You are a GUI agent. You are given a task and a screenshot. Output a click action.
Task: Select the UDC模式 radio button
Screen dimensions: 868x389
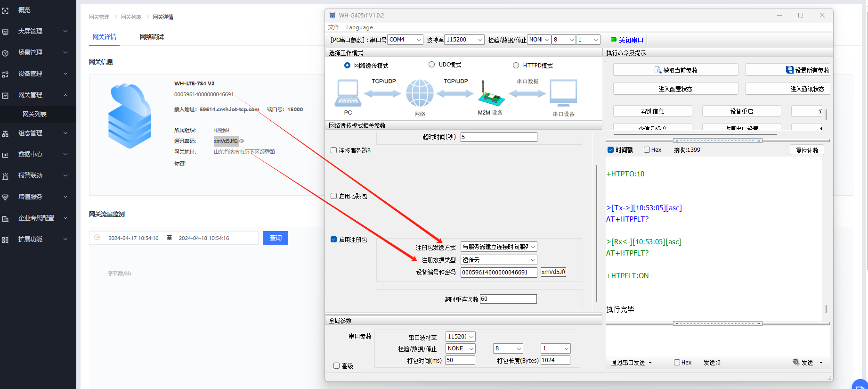(x=431, y=65)
